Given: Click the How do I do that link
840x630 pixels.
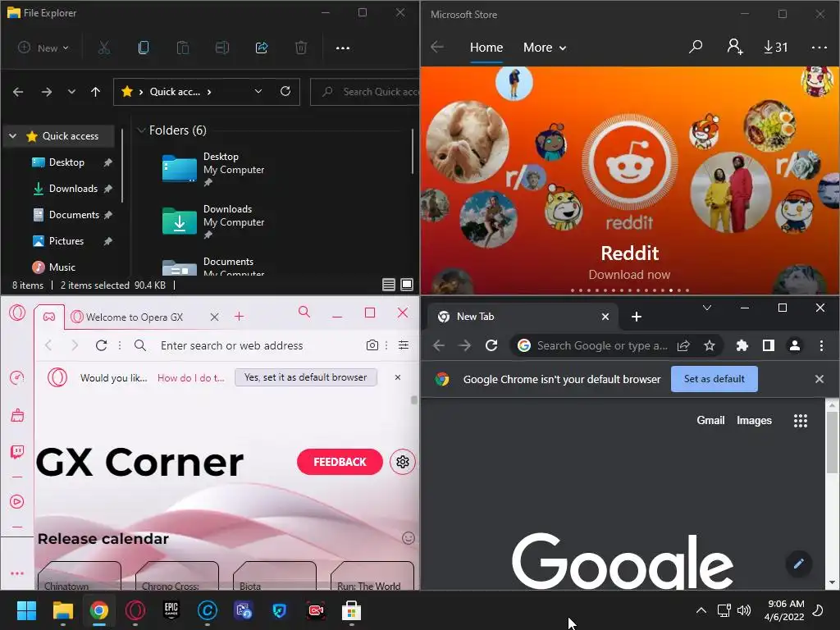Looking at the screenshot, I should [x=190, y=377].
